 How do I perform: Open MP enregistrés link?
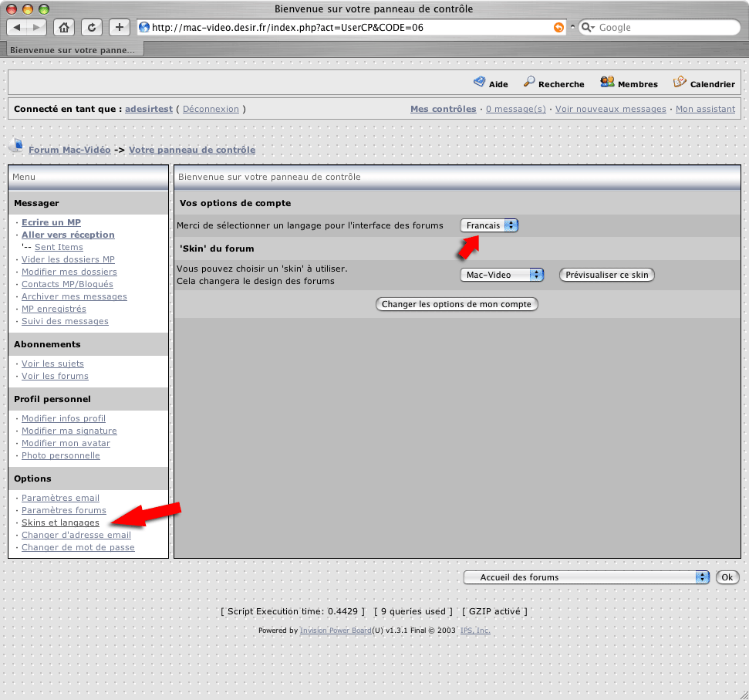[x=54, y=309]
